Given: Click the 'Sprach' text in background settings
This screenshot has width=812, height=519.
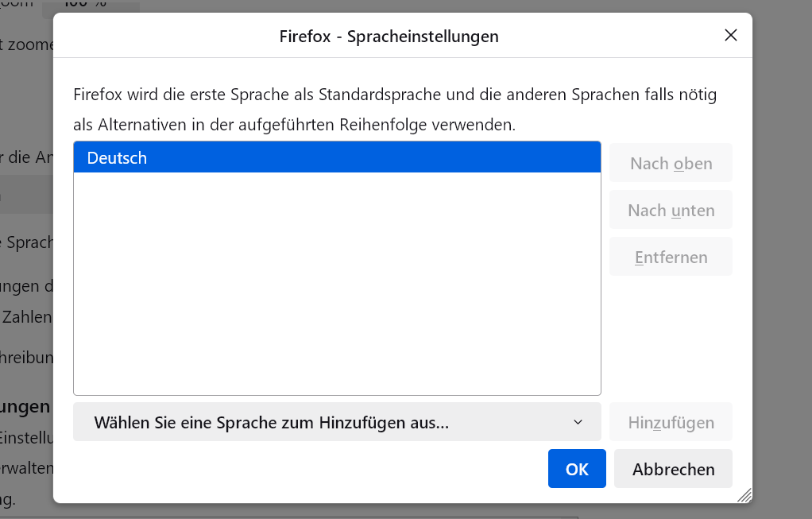Looking at the screenshot, I should click(28, 242).
